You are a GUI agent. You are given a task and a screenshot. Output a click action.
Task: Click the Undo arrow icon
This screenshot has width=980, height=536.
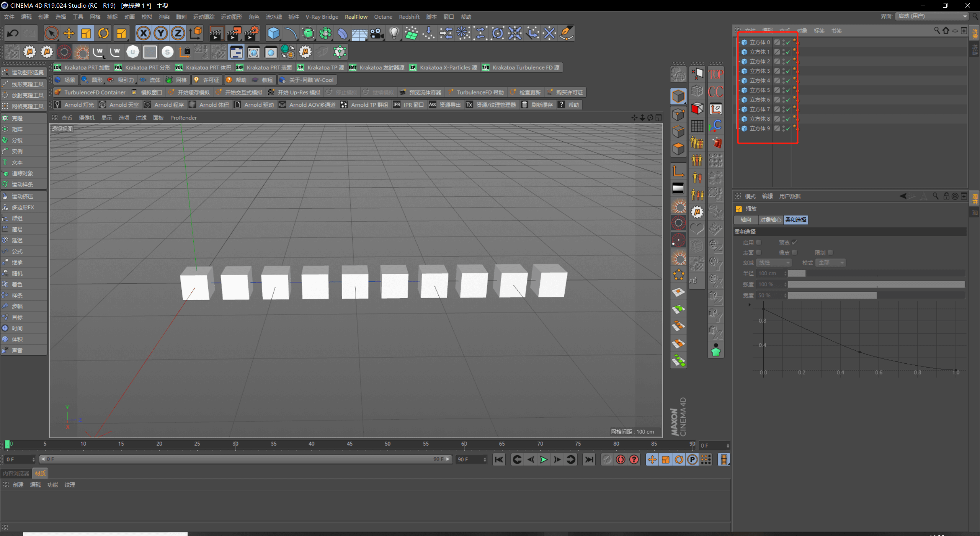[12, 33]
